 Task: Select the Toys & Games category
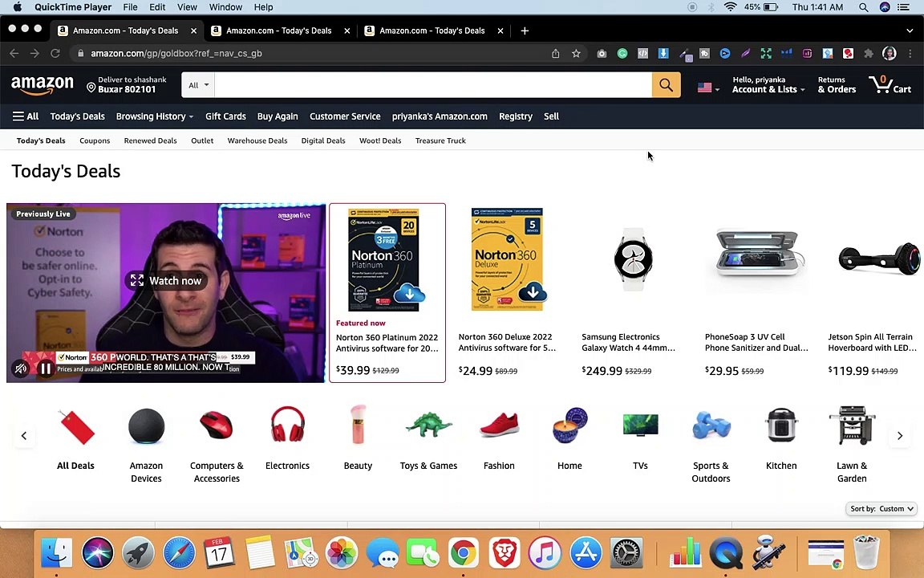coord(428,438)
